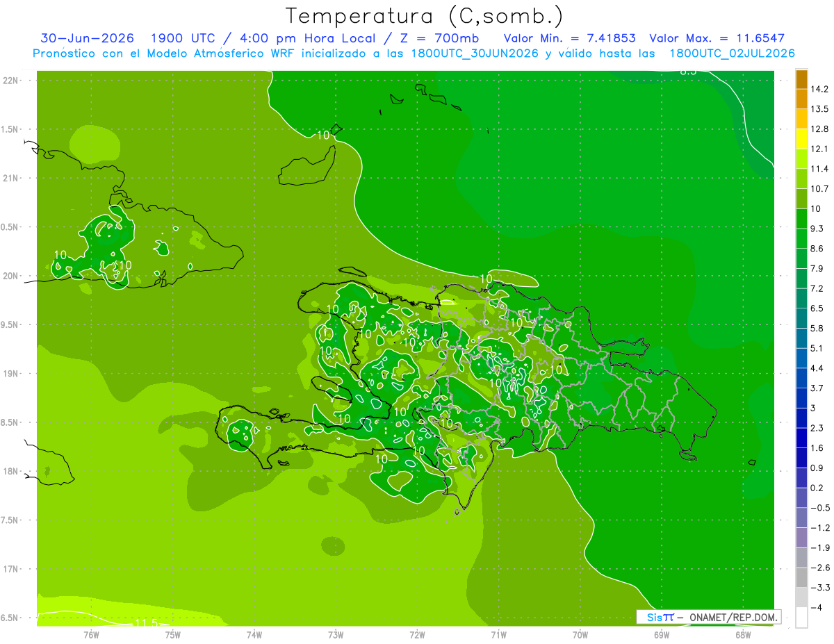The height and width of the screenshot is (644, 834).
Task: Pick the teal swatch between 6.5 and 5.8
Action: [x=801, y=318]
